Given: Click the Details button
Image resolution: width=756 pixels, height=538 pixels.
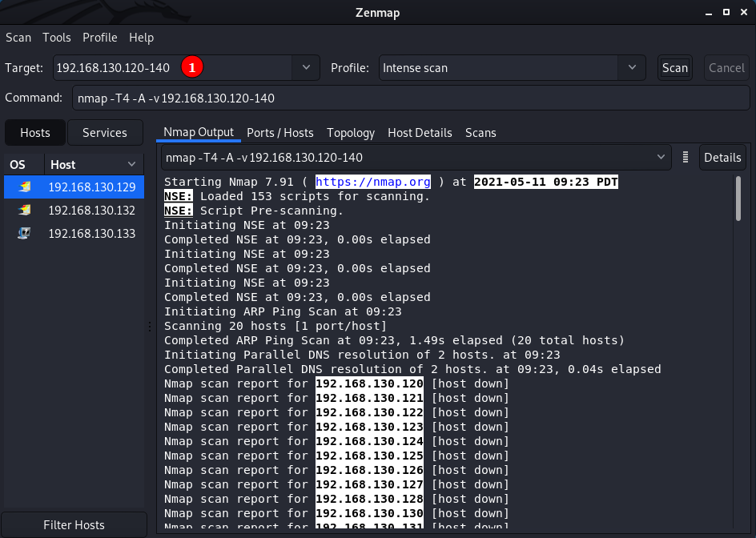Looking at the screenshot, I should pyautogui.click(x=722, y=158).
